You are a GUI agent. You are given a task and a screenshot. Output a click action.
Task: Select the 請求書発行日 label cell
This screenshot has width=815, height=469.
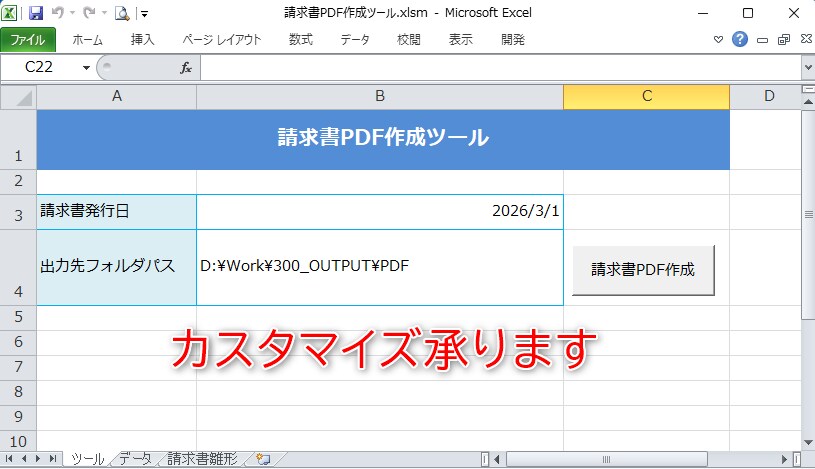[116, 212]
